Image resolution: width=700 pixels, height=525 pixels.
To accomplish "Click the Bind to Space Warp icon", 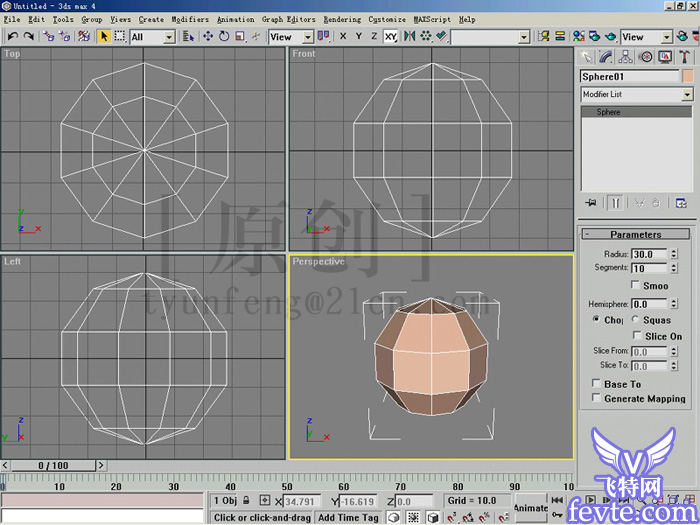I will [x=84, y=36].
